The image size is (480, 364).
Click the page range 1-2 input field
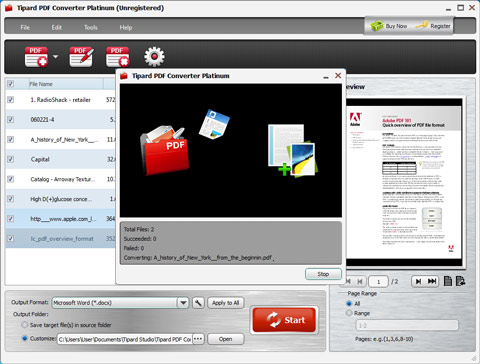[407, 325]
